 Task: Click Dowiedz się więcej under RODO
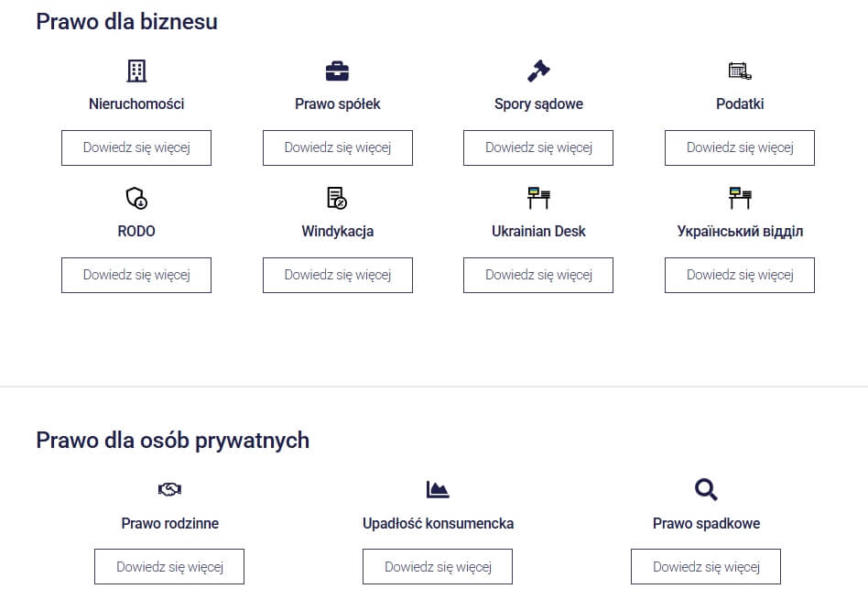136,275
